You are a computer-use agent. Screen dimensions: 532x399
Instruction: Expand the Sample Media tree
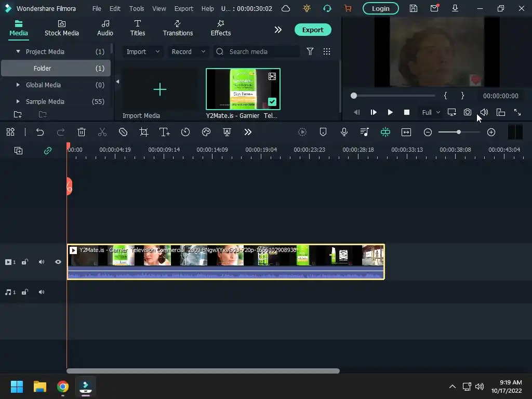coord(18,101)
